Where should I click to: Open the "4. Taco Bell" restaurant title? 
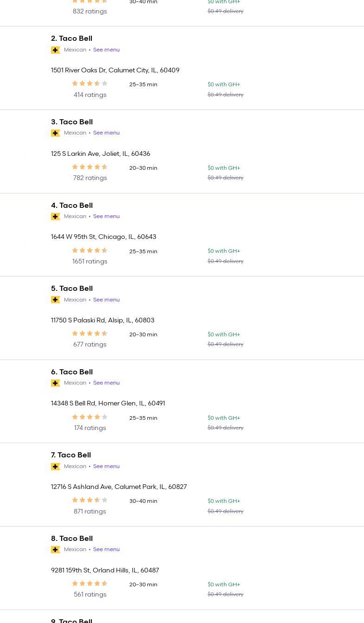[72, 206]
